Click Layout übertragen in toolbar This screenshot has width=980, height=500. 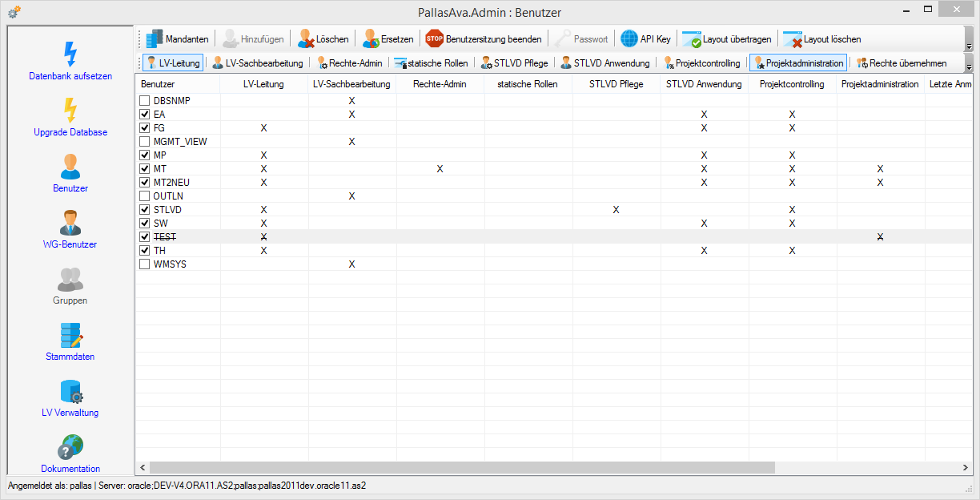pyautogui.click(x=727, y=38)
